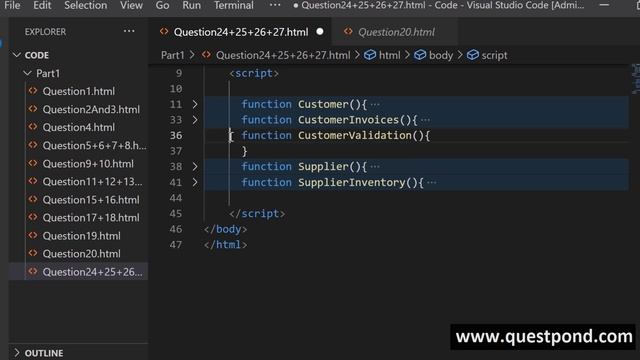This screenshot has height=360, width=640.
Task: Expand folded Supplier function on line 38
Action: point(195,167)
